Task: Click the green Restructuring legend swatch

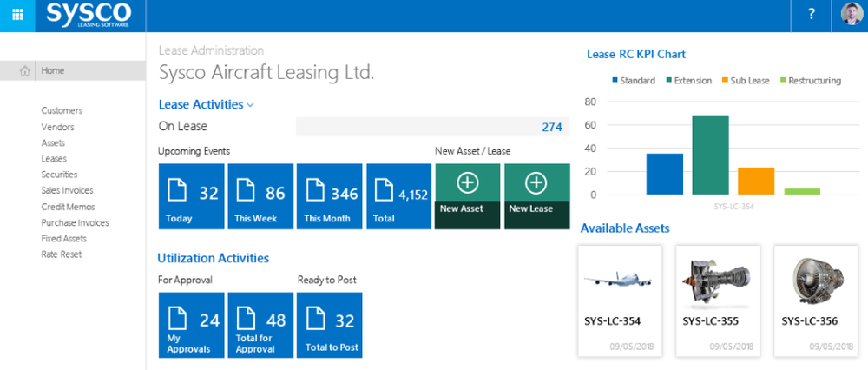Action: pyautogui.click(x=783, y=80)
